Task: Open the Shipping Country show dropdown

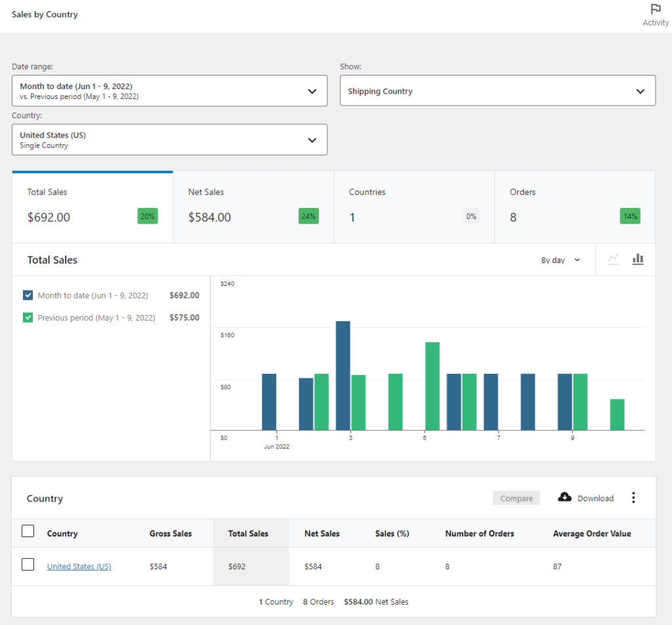Action: click(497, 91)
